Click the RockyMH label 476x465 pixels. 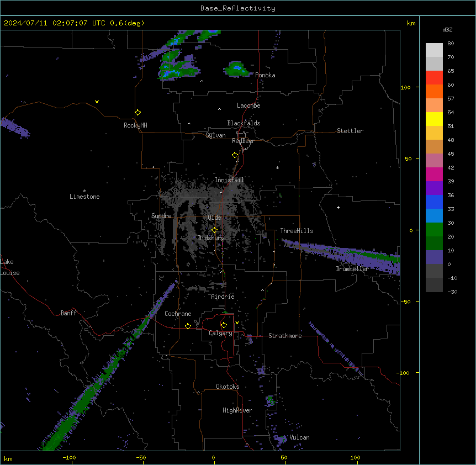(135, 125)
